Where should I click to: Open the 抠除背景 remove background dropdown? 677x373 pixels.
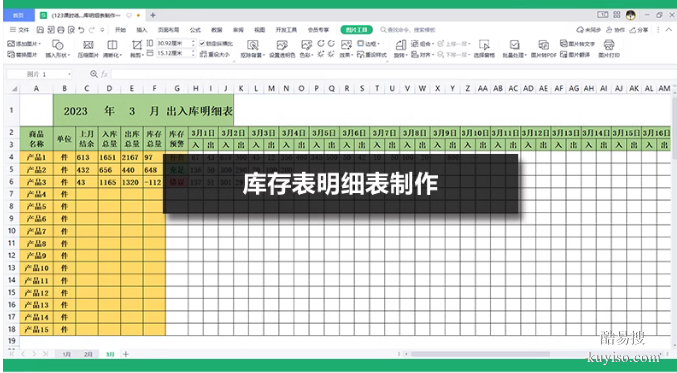(x=252, y=55)
